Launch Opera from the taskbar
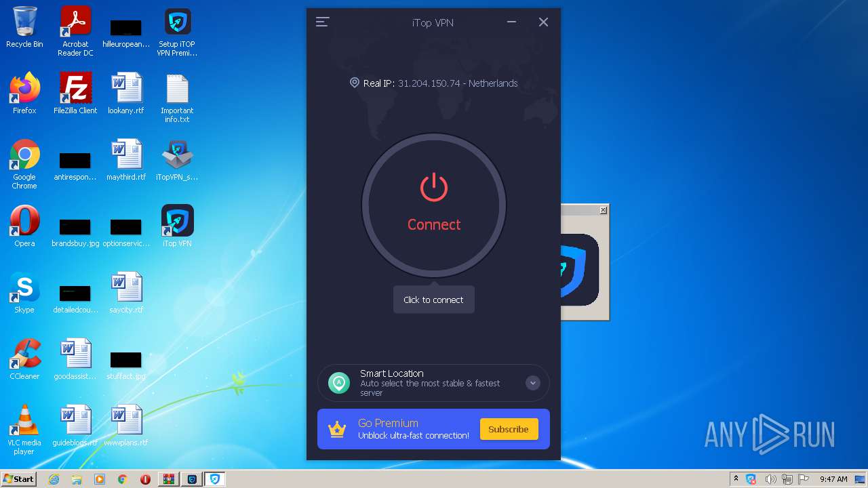Image resolution: width=868 pixels, height=488 pixels. (145, 479)
